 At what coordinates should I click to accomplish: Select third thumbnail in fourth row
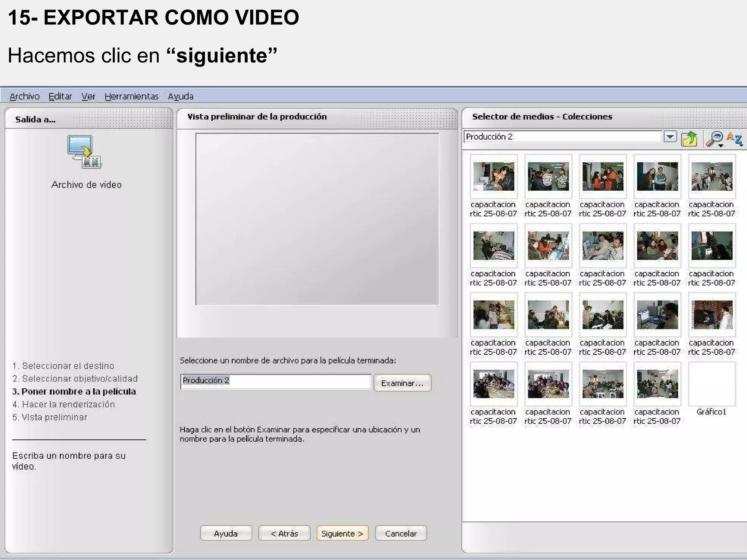pyautogui.click(x=603, y=384)
